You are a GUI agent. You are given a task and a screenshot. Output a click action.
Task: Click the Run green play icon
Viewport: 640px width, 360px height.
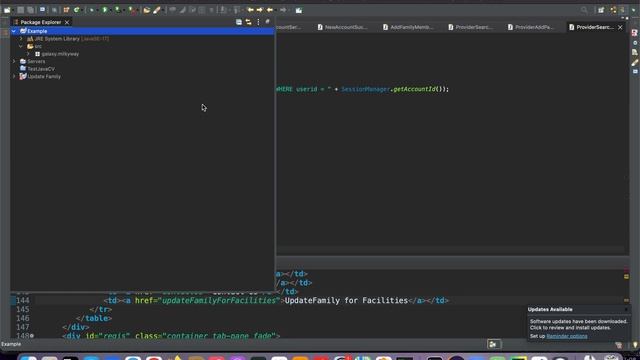tap(105, 10)
